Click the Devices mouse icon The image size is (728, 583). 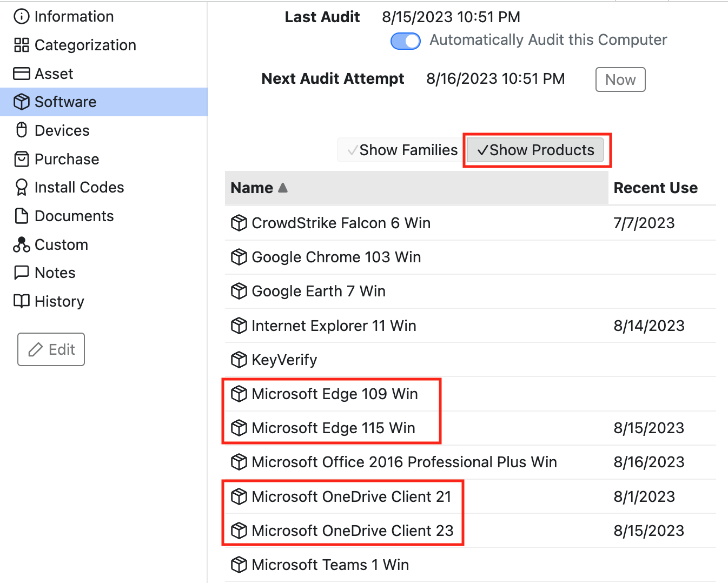coord(21,130)
